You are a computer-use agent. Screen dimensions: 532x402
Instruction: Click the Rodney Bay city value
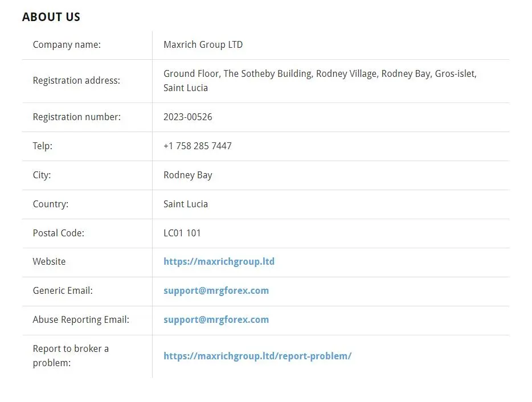187,175
